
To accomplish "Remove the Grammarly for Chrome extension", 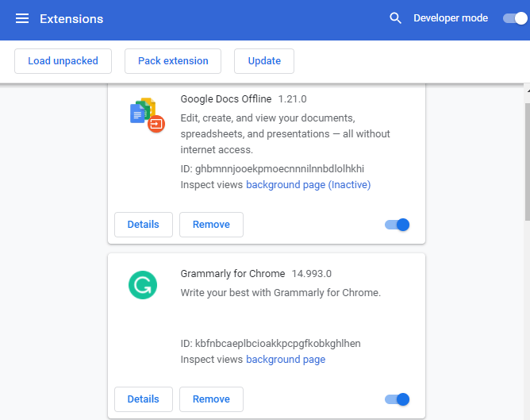I will (x=211, y=399).
